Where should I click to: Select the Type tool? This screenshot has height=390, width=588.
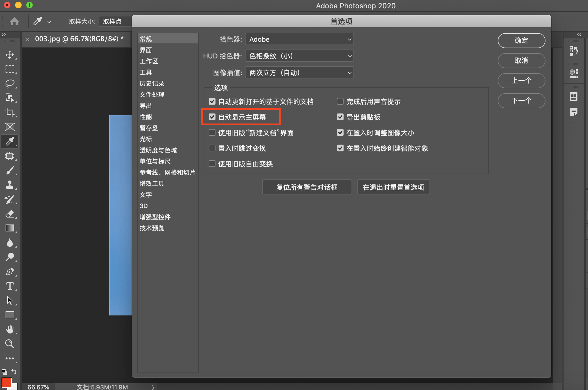[x=10, y=286]
